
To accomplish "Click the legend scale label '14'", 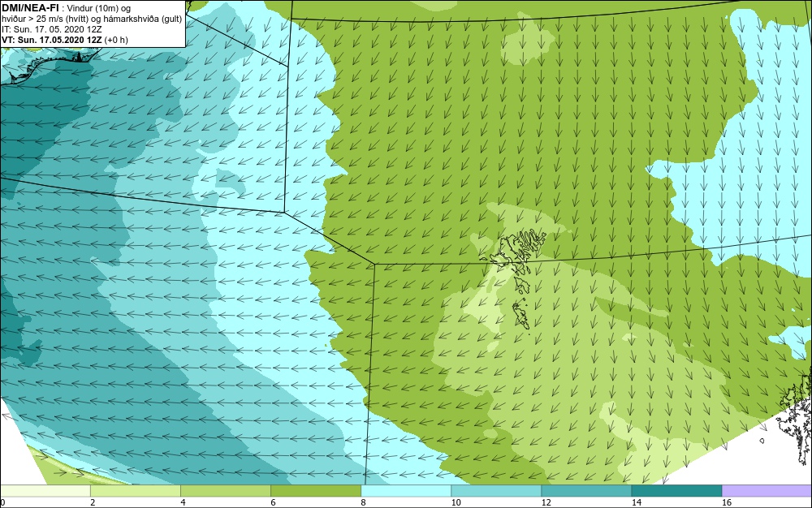I will pyautogui.click(x=636, y=502).
